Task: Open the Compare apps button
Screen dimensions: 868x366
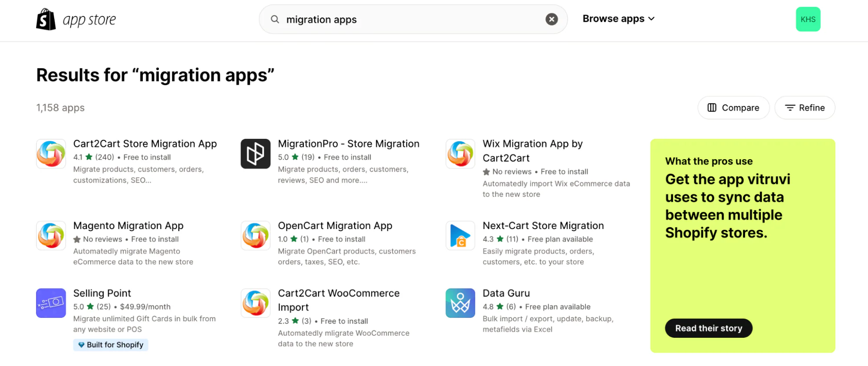Action: 733,108
